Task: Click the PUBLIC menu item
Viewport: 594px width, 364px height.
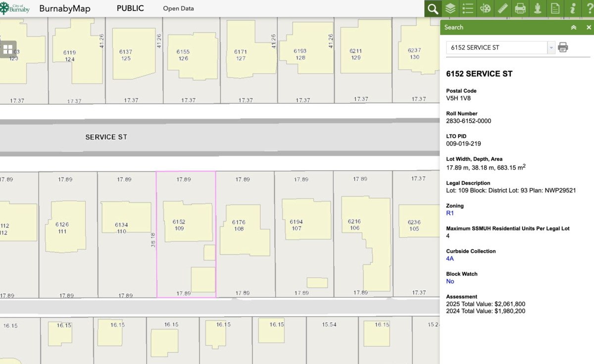Action: pyautogui.click(x=130, y=8)
